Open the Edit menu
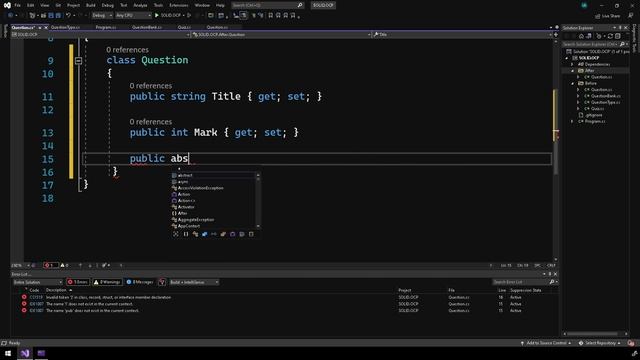This screenshot has height=360, width=640. pyautogui.click(x=31, y=5)
